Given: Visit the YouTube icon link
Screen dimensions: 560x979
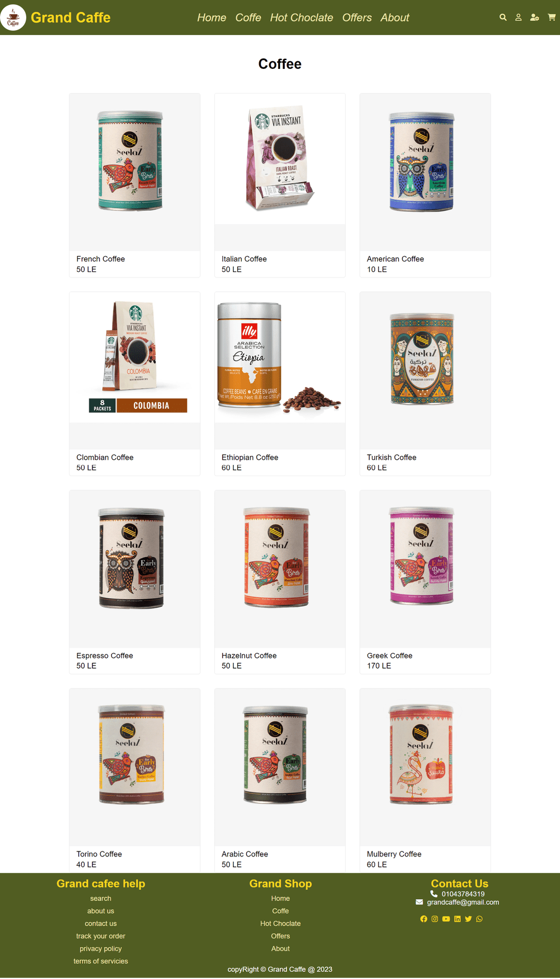Looking at the screenshot, I should (x=446, y=919).
